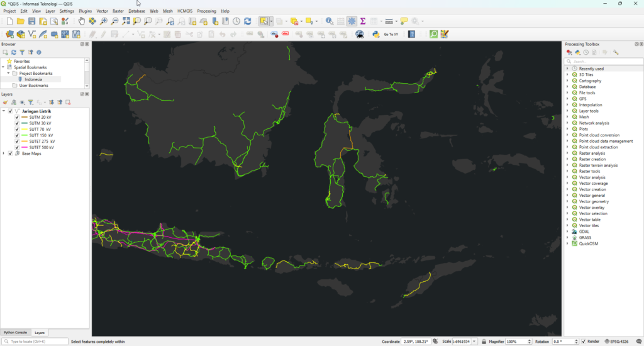Expand the Base Maps layer group

(4, 153)
